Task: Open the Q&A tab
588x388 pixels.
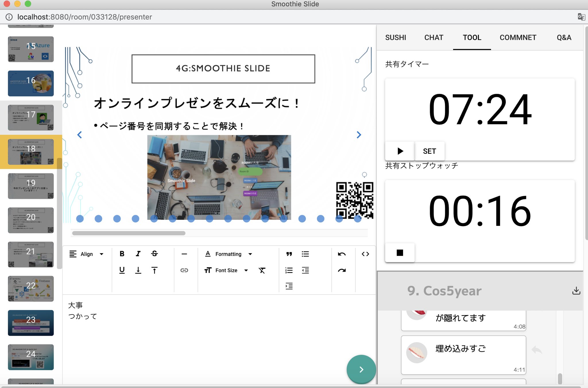Action: (564, 38)
